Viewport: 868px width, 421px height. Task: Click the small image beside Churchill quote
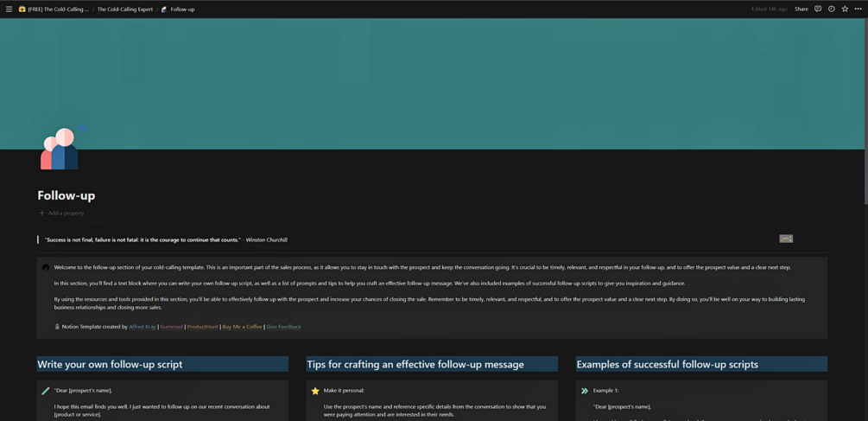pyautogui.click(x=786, y=239)
